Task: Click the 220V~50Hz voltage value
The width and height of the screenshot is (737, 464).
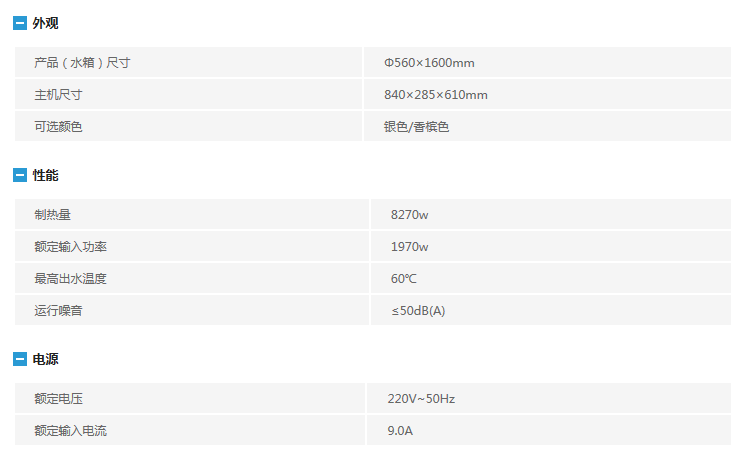Action: tap(421, 399)
